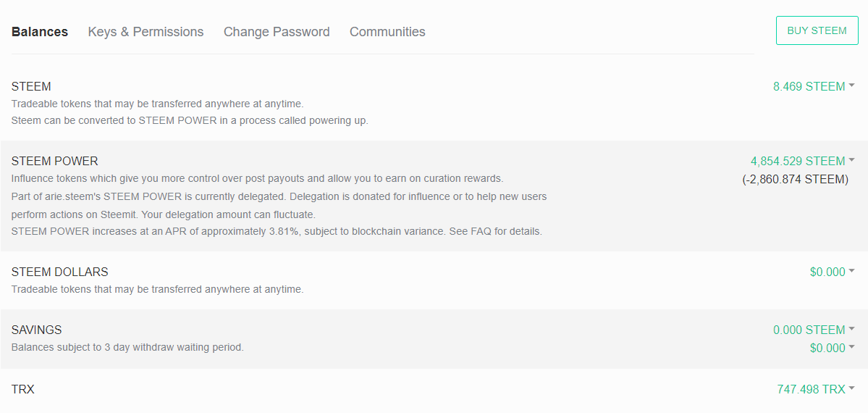The width and height of the screenshot is (868, 413).
Task: Open the Steem Dollars $0.000 dropdown
Action: point(832,272)
